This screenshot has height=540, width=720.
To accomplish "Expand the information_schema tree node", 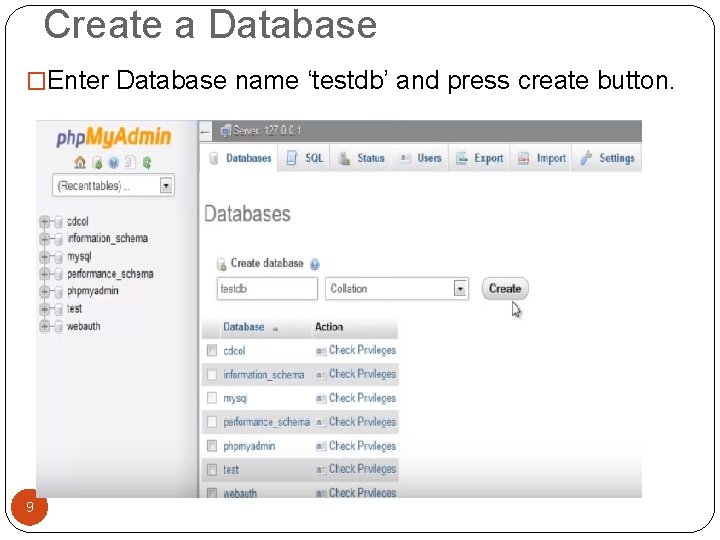I will [x=45, y=239].
